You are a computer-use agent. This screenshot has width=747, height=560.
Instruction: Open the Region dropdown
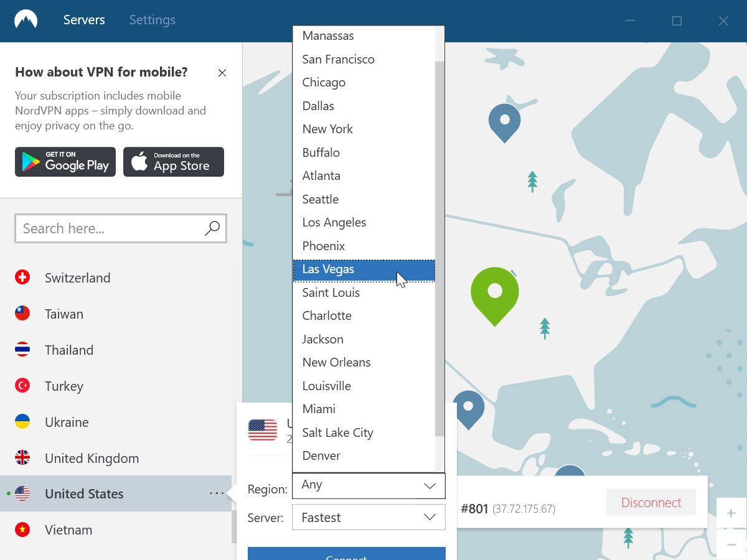coord(369,485)
